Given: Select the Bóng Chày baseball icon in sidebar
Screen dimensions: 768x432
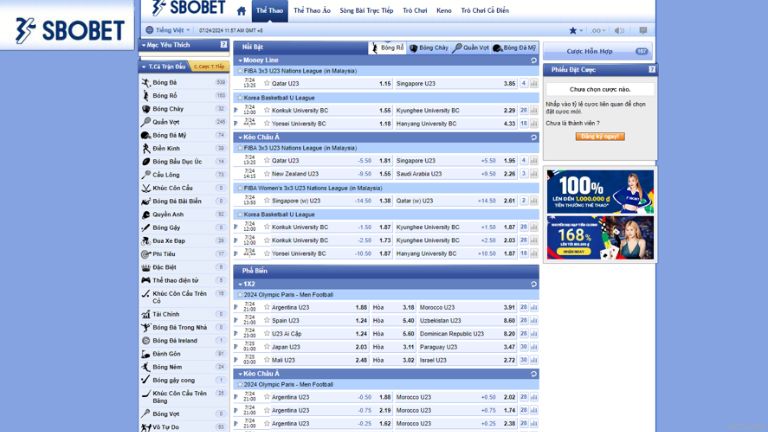Looking at the screenshot, I should [x=145, y=109].
